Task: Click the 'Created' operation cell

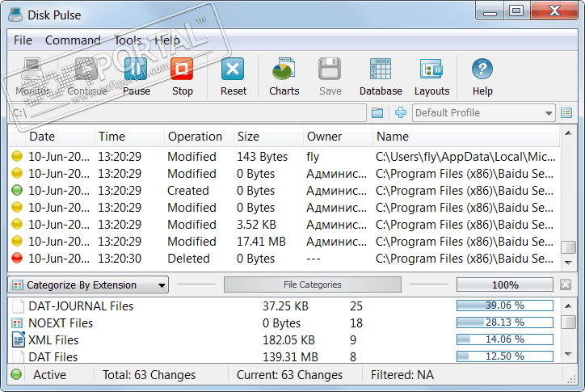Action: [188, 191]
